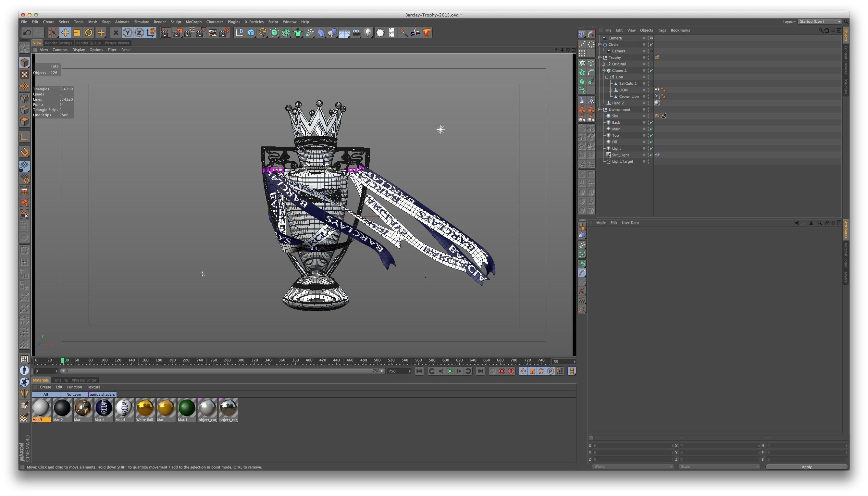
Task: Open the Cameras menu in viewport
Action: pos(60,50)
